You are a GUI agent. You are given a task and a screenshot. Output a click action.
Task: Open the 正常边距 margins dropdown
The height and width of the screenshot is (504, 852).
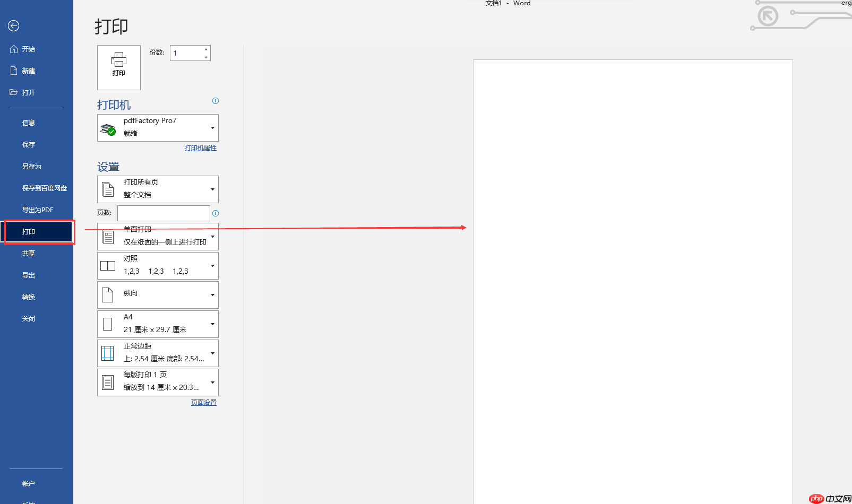pyautogui.click(x=158, y=353)
